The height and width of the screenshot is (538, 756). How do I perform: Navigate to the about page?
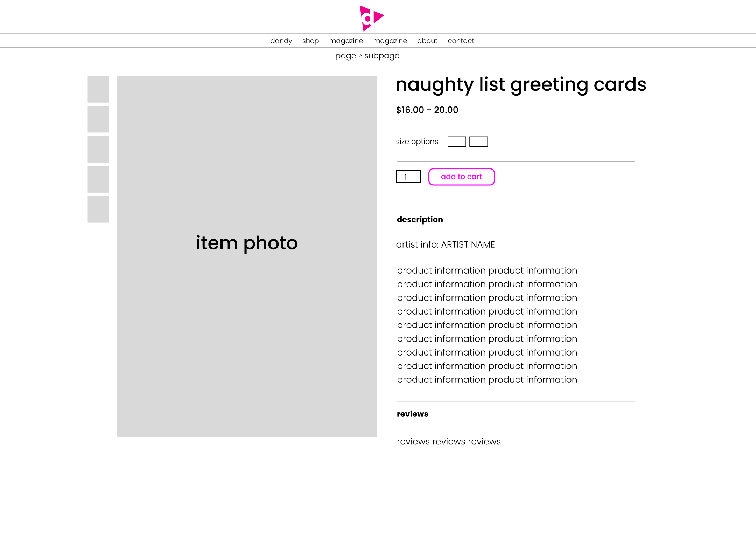point(427,41)
